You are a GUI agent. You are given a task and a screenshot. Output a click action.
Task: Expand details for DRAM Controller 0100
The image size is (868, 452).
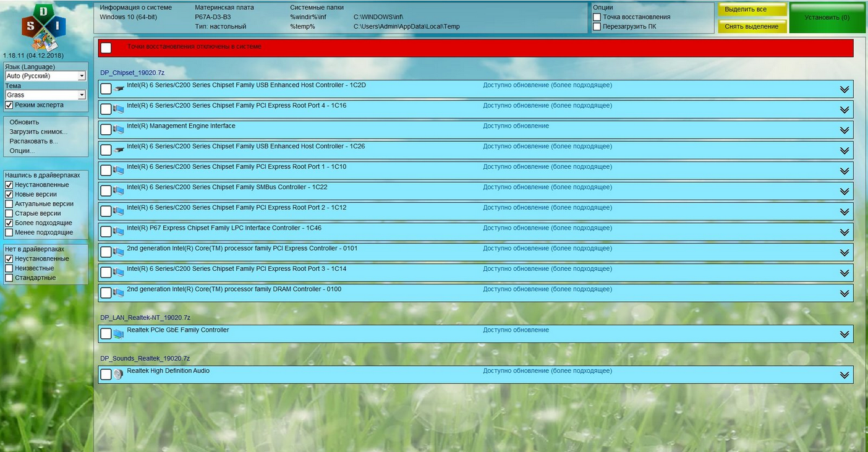click(845, 294)
